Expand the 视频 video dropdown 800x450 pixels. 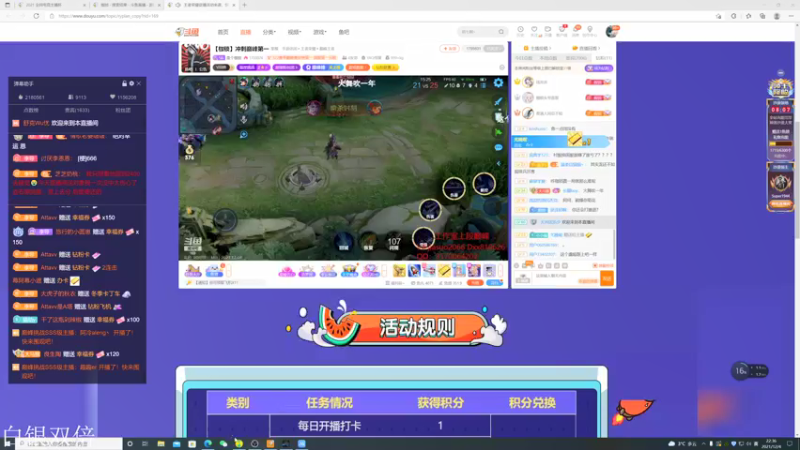[x=294, y=32]
